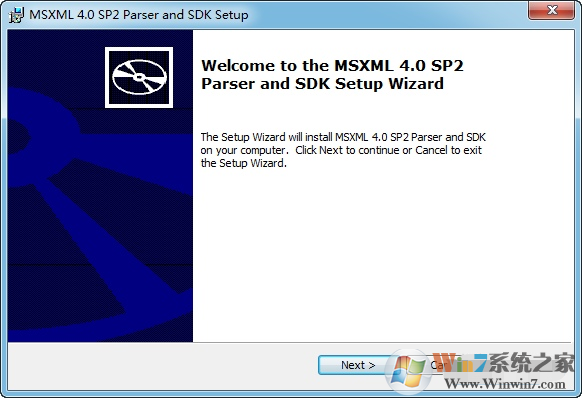Click Parser and SDK Setup Wizard heading line
The width and height of the screenshot is (582, 398).
click(322, 84)
